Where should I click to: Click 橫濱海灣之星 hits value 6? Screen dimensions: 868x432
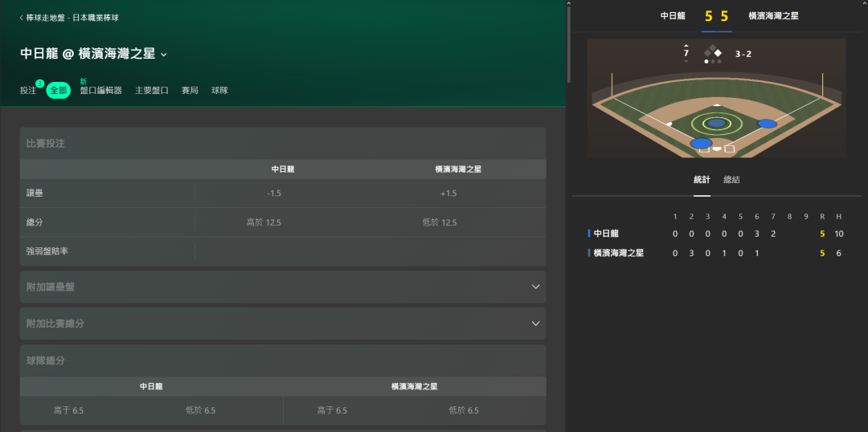pyautogui.click(x=838, y=253)
